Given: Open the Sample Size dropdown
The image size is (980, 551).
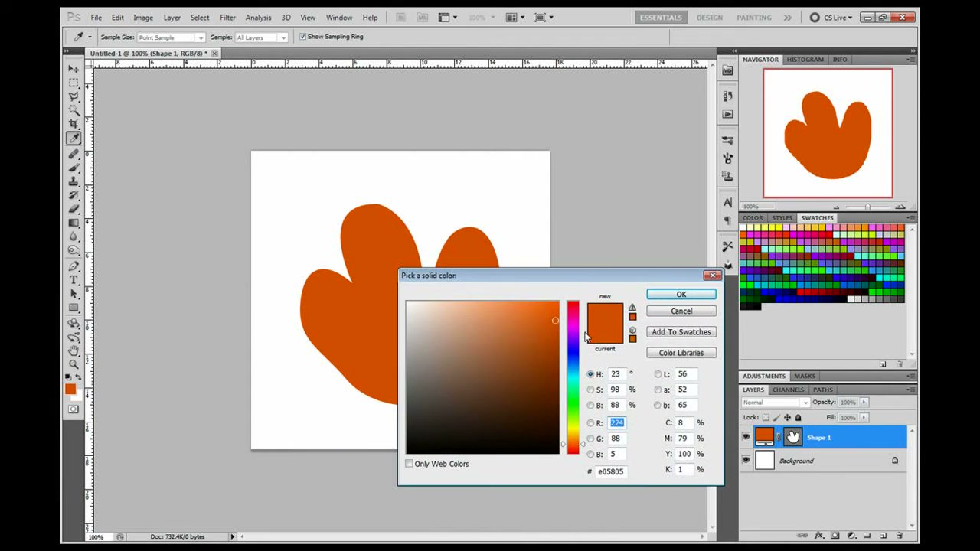Looking at the screenshot, I should tap(171, 37).
